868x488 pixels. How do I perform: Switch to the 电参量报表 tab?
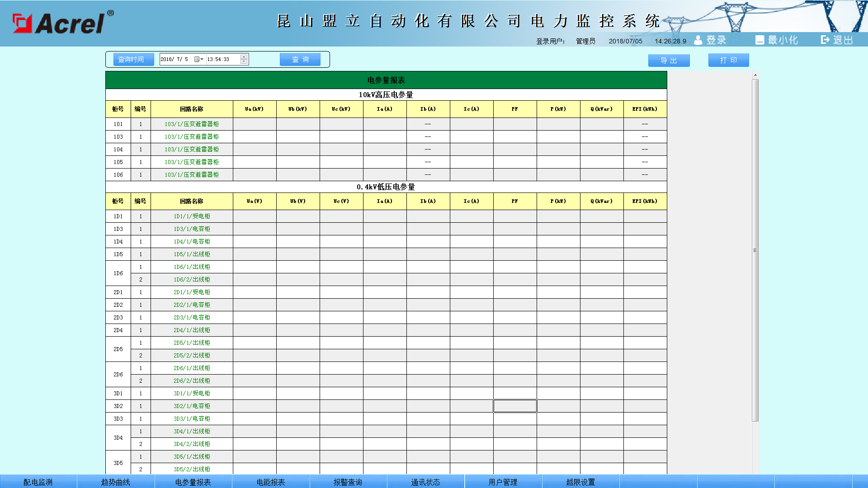tap(193, 482)
